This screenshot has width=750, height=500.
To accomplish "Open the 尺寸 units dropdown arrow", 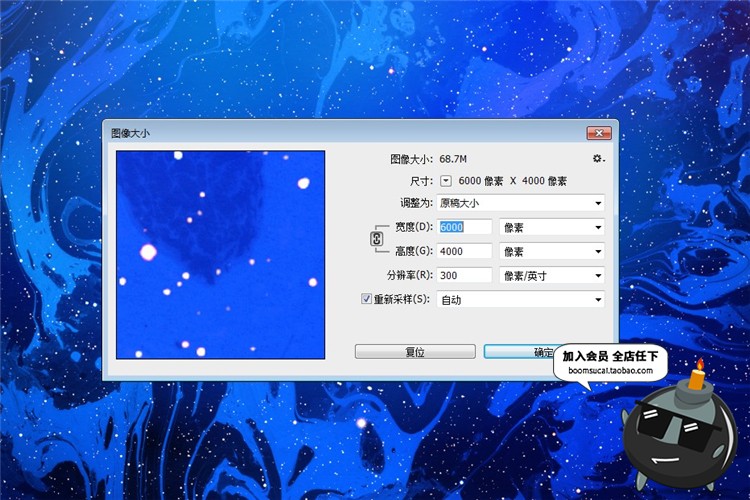I will pyautogui.click(x=446, y=181).
